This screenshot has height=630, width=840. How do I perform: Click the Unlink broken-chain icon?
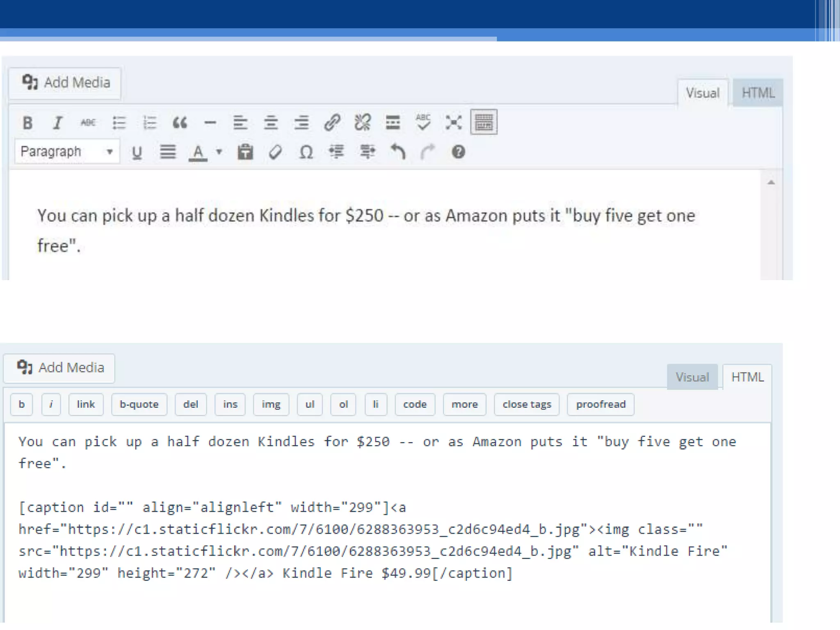[363, 122]
